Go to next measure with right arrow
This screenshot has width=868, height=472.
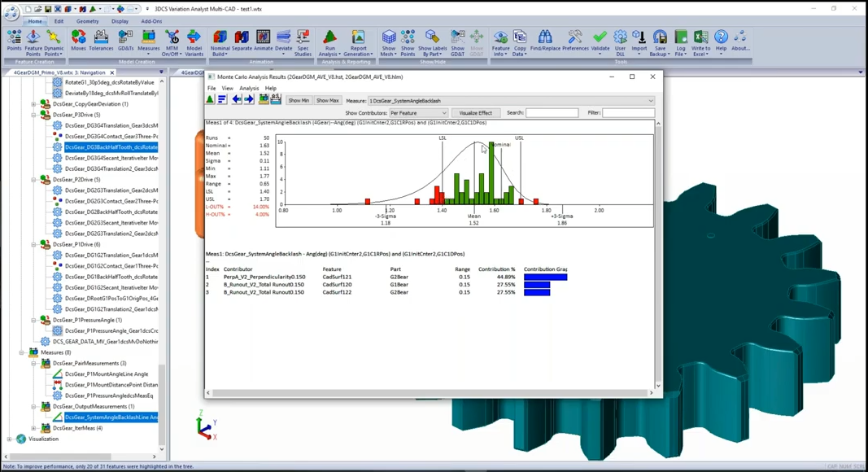(249, 99)
